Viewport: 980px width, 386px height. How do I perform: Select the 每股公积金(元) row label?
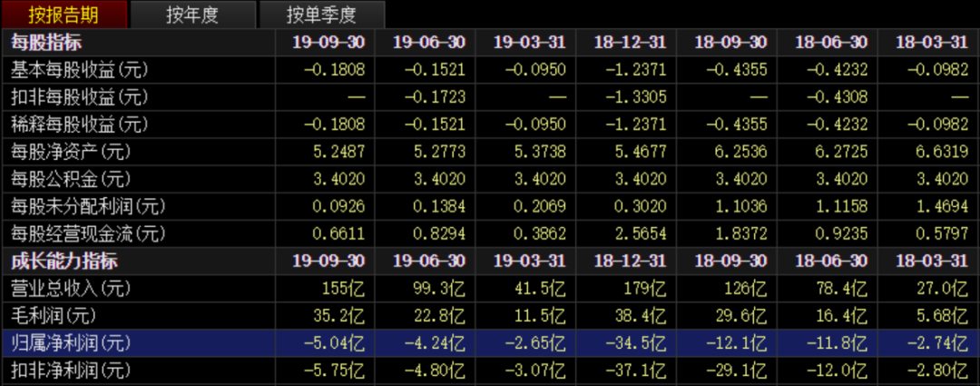pos(71,180)
